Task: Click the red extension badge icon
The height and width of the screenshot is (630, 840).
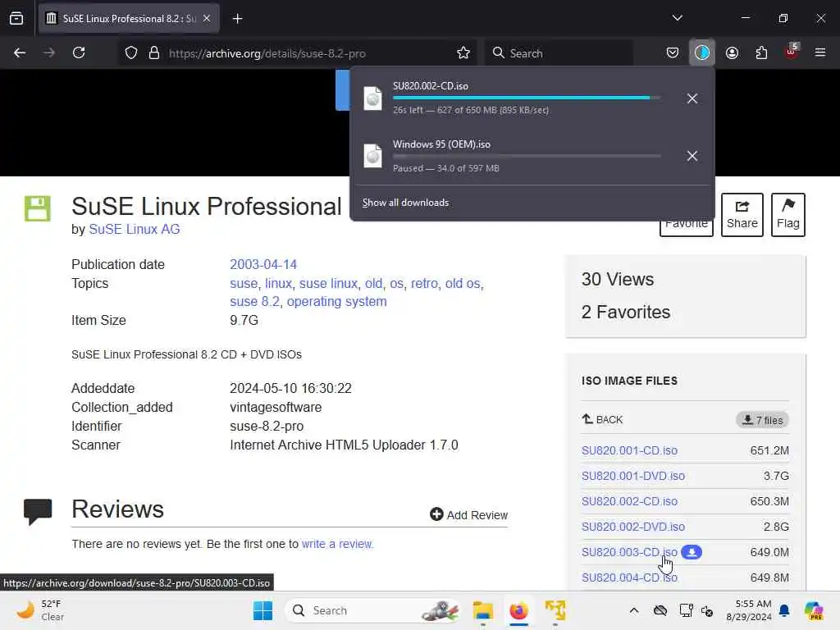Action: tap(792, 52)
